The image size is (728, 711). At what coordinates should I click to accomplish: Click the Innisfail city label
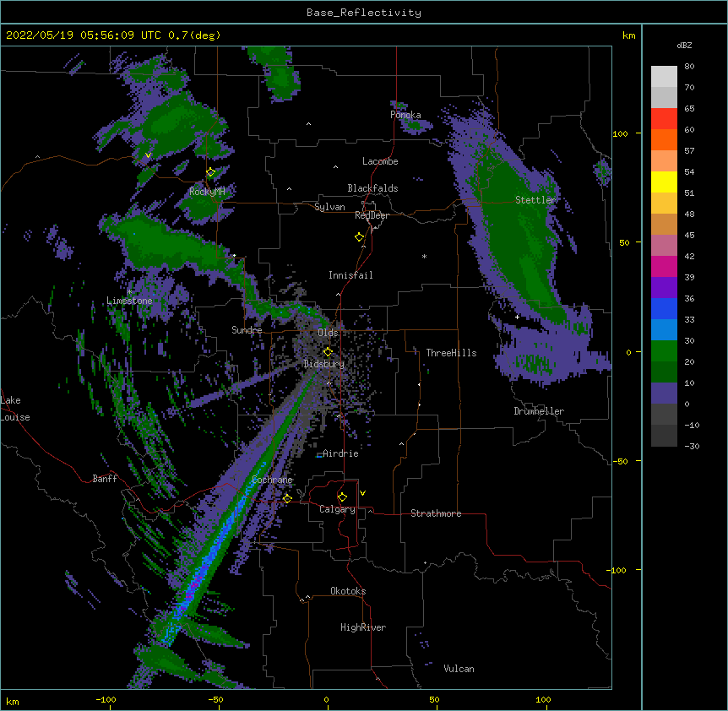coord(350,275)
